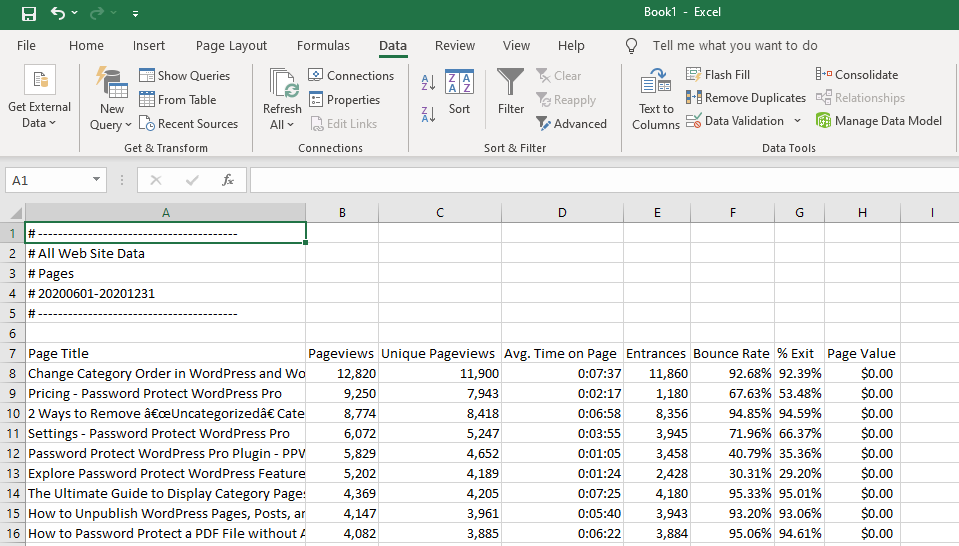Click the Tell me what you want to do box
959x546 pixels.
click(735, 46)
